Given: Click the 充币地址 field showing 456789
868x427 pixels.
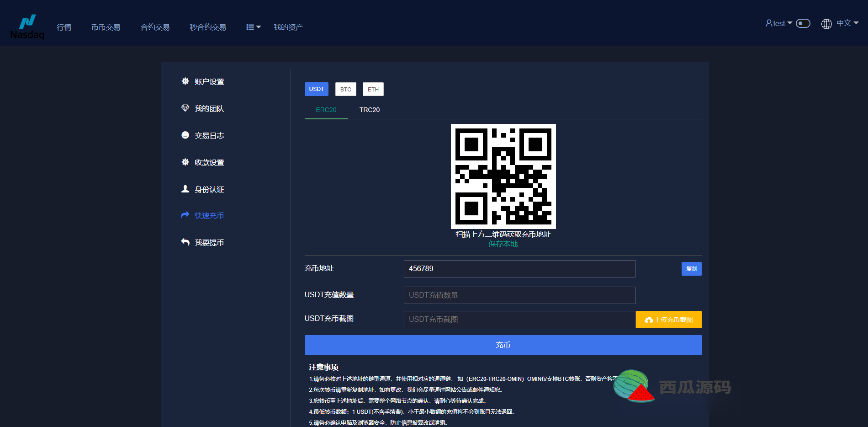Looking at the screenshot, I should (520, 269).
